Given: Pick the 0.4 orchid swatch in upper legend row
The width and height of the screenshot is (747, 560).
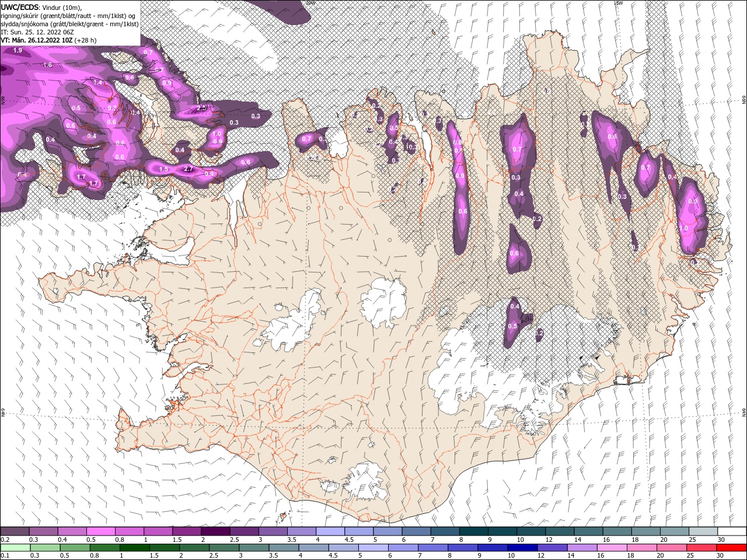Looking at the screenshot, I should point(72,531).
